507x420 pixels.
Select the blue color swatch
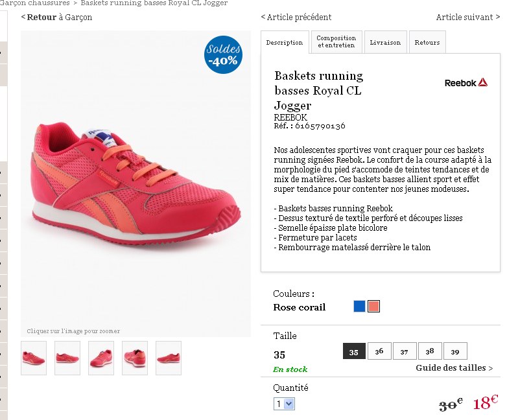click(359, 307)
